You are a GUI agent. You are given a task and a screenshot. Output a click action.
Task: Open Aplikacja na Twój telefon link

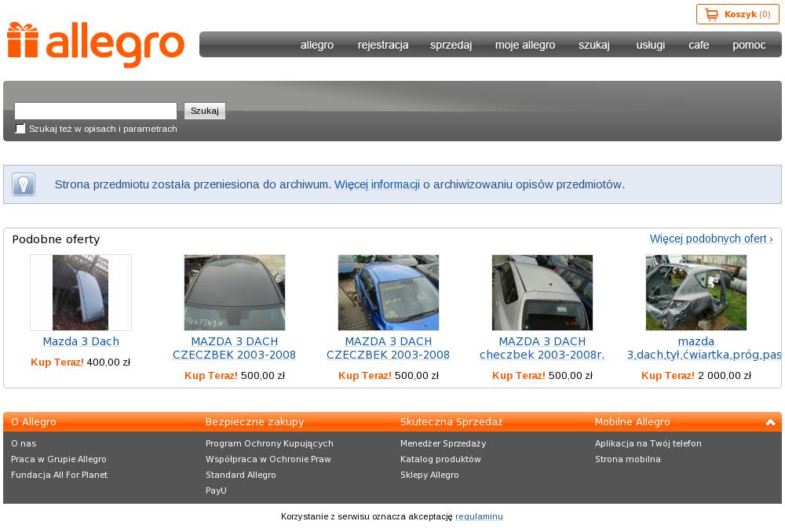click(x=648, y=443)
